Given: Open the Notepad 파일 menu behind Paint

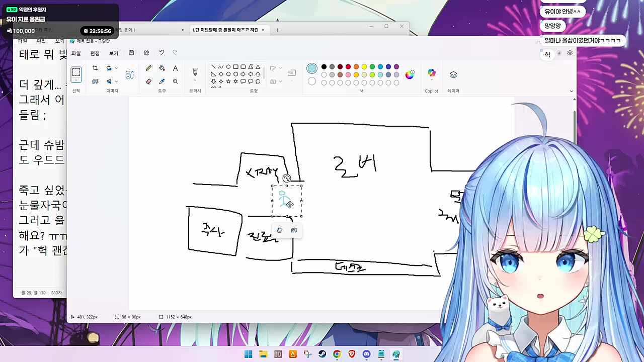Looking at the screenshot, I should 22,41.
